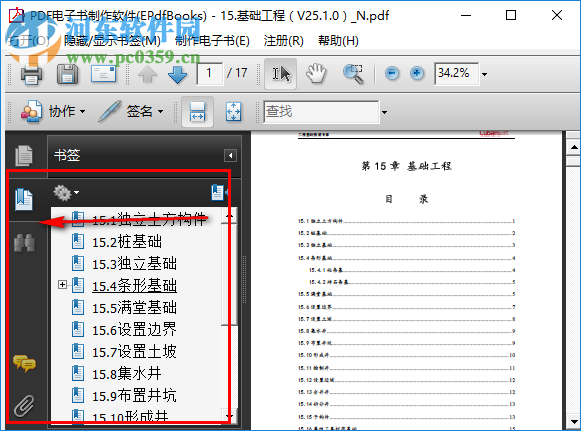Viewport: 581px width, 431px height.
Task: Click the 第15章 基础工程 heading in the page
Action: (x=406, y=166)
